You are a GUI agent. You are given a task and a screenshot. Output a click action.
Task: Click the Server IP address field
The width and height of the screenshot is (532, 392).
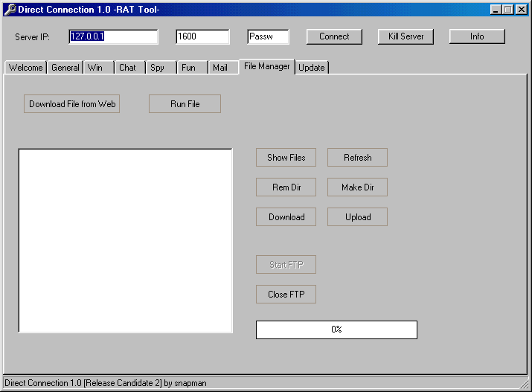tap(113, 36)
